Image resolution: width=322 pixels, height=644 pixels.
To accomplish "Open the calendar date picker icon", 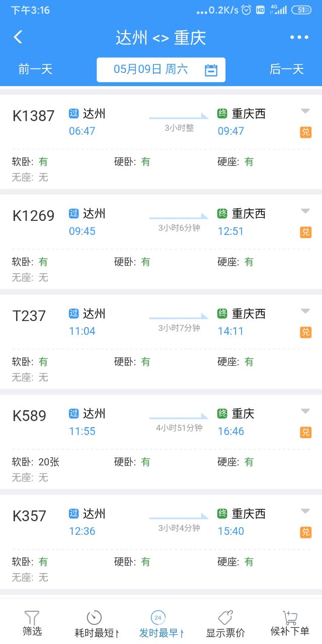I will [211, 70].
